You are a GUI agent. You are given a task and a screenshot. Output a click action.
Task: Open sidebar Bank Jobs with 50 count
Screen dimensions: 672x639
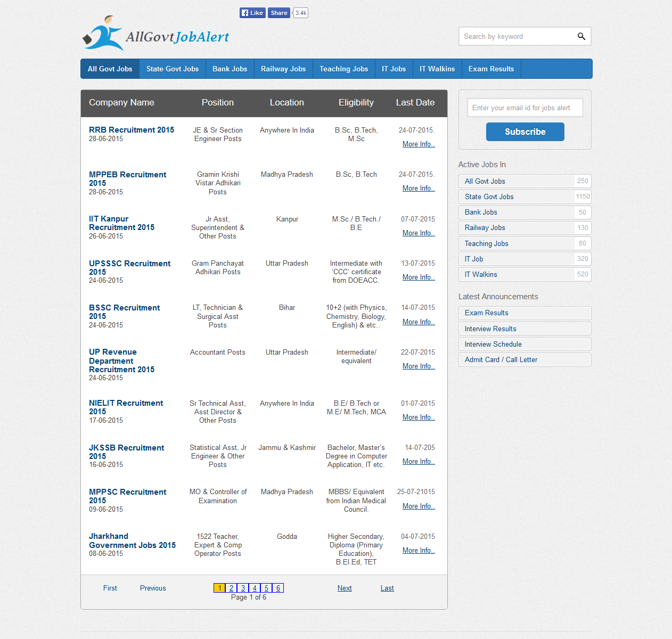[525, 212]
